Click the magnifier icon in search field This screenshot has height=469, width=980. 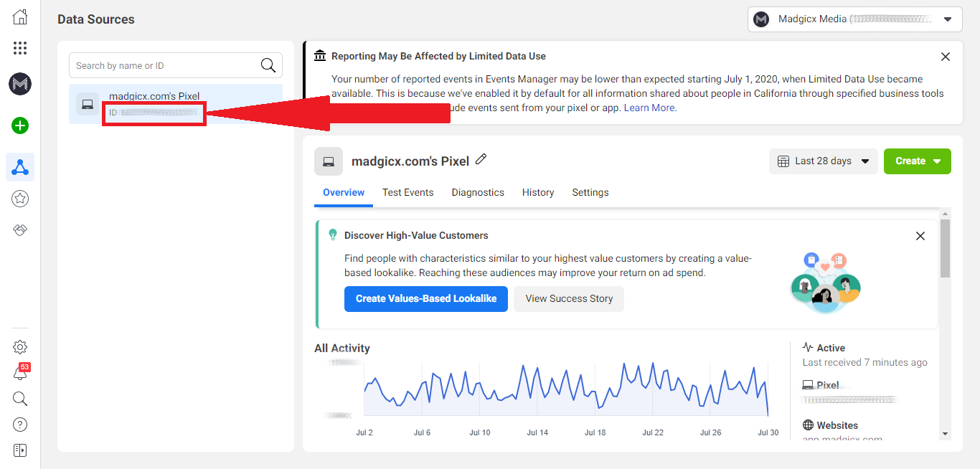point(268,65)
